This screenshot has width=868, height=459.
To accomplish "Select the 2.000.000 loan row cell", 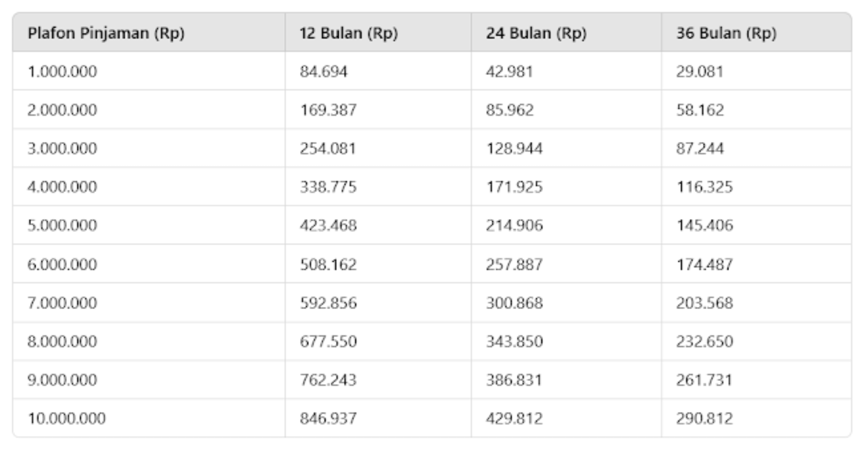I will point(62,110).
